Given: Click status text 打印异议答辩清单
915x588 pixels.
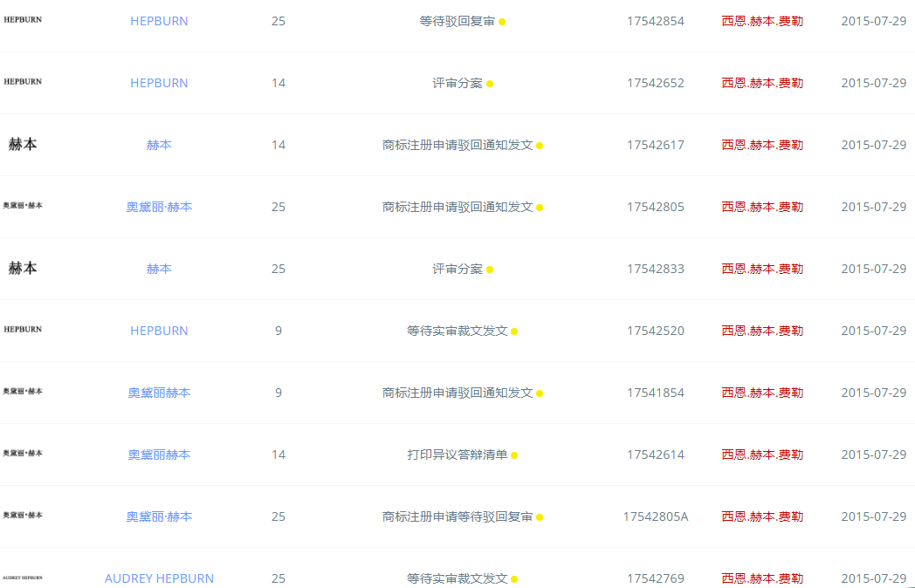Looking at the screenshot, I should 457,455.
